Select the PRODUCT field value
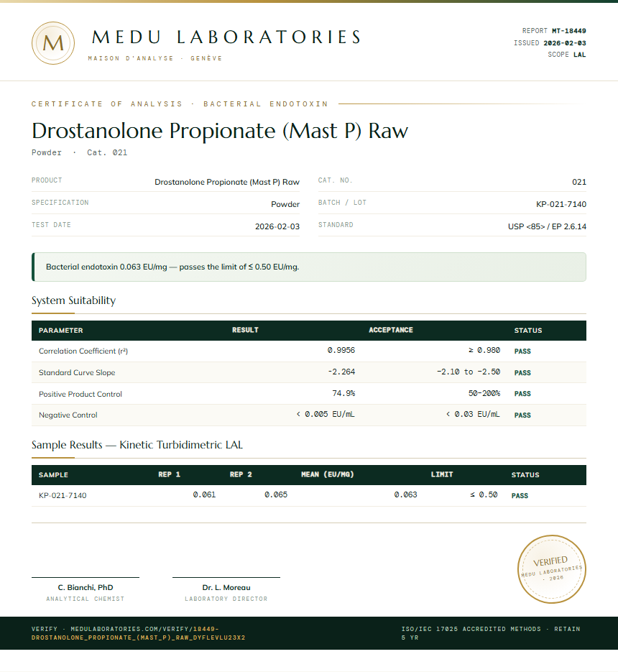The image size is (618, 672). [x=226, y=182]
